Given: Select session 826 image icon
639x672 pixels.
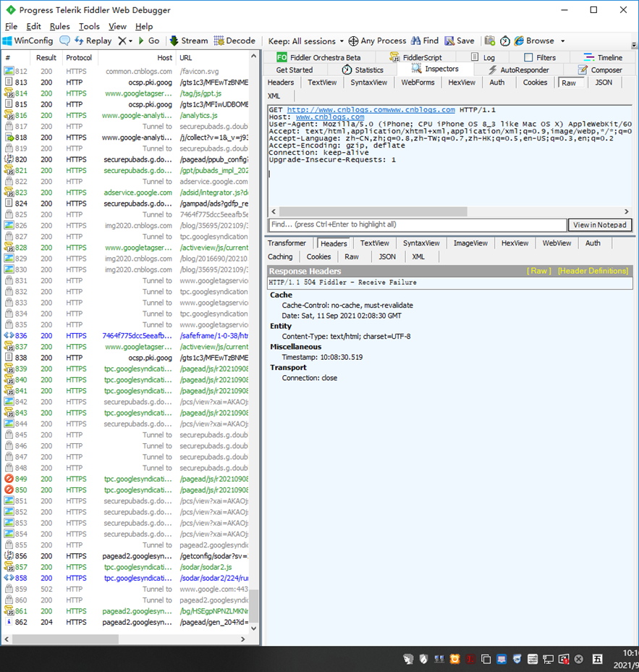Looking at the screenshot, I should (9, 226).
